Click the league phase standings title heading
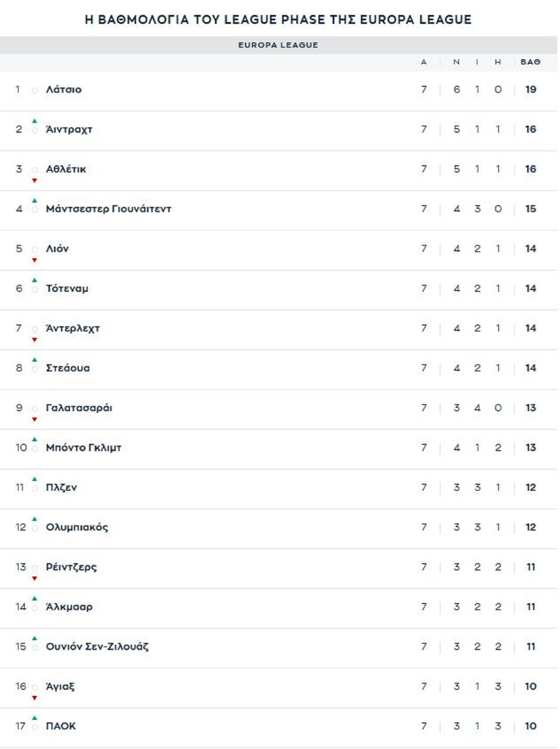560x749 pixels. 278,20
